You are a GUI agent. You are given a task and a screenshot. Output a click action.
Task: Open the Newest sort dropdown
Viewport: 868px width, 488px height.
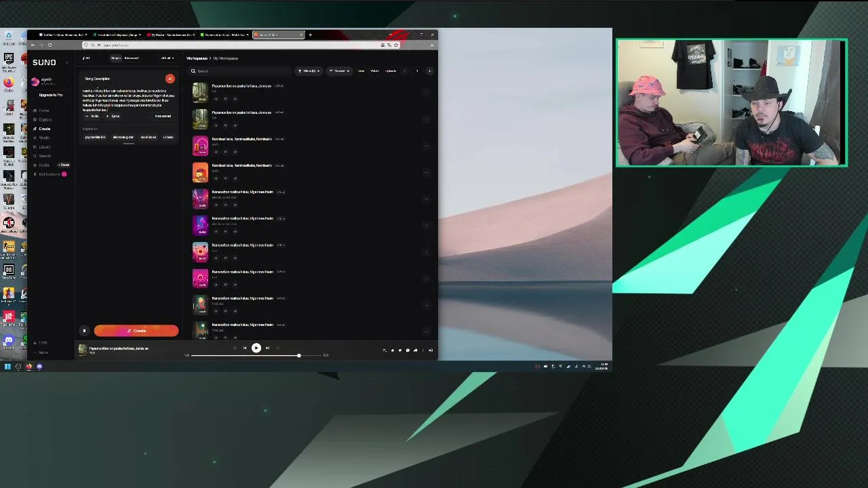point(340,71)
